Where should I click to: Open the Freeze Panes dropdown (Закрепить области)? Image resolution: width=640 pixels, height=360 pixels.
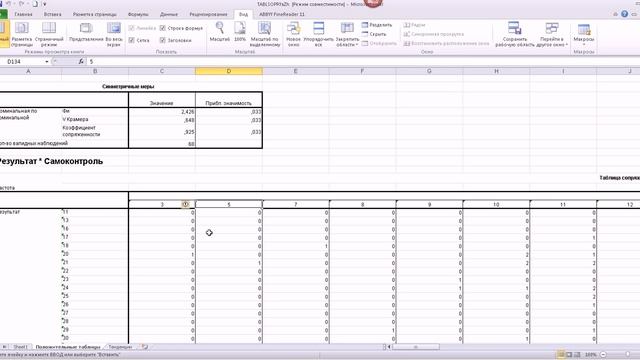pyautogui.click(x=347, y=34)
